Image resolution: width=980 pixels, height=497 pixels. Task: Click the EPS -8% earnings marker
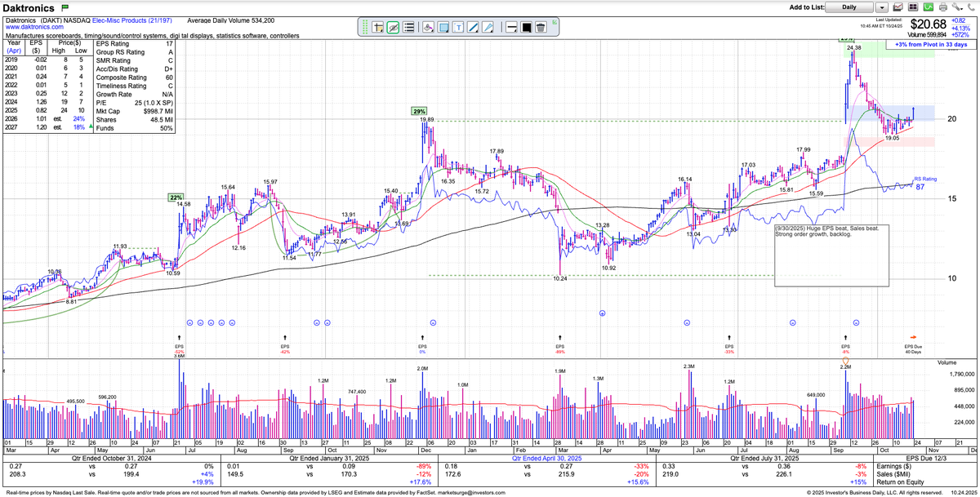coord(845,346)
